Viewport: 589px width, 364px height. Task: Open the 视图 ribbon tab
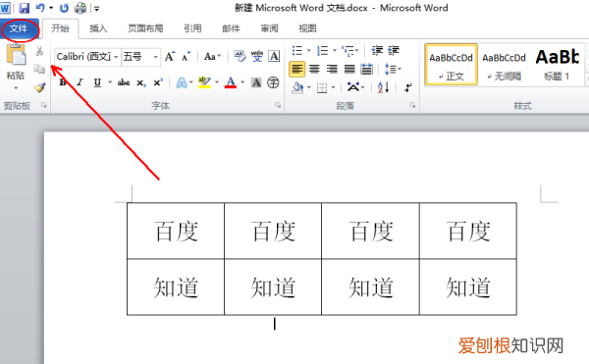[307, 28]
